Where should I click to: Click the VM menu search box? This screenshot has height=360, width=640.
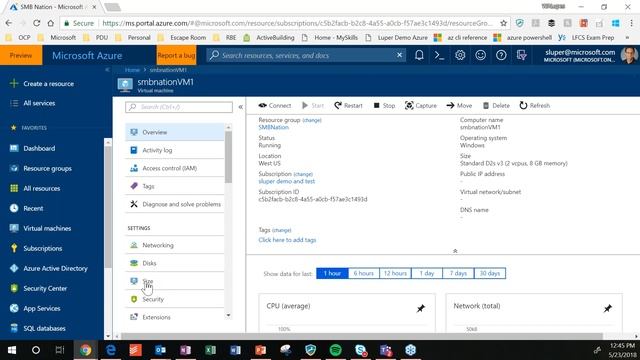[179, 107]
